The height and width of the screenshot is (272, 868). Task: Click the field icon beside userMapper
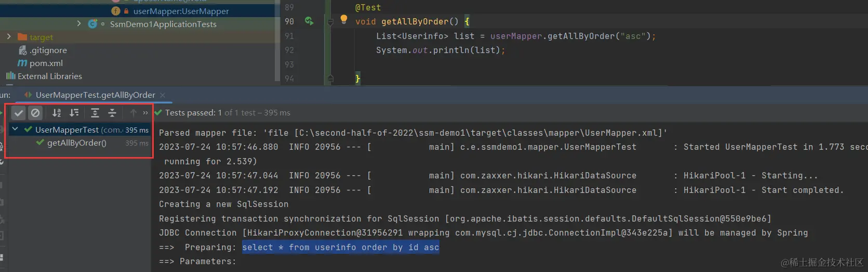coord(115,11)
